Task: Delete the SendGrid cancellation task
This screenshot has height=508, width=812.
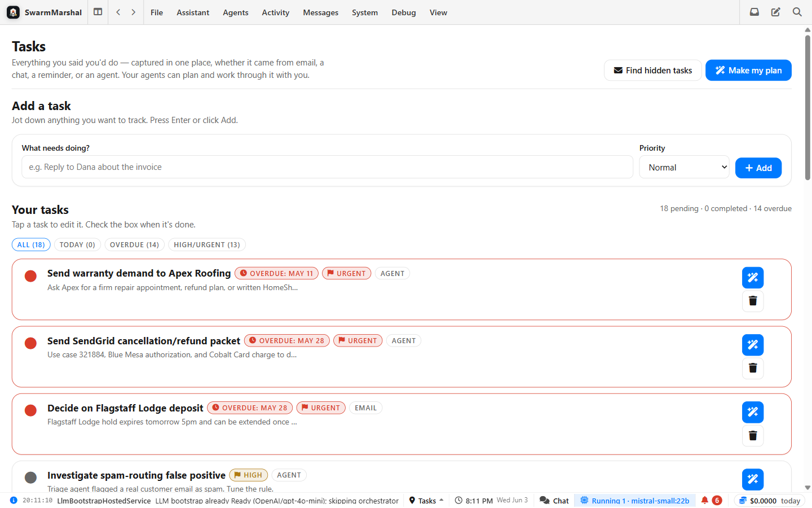Action: (x=753, y=368)
